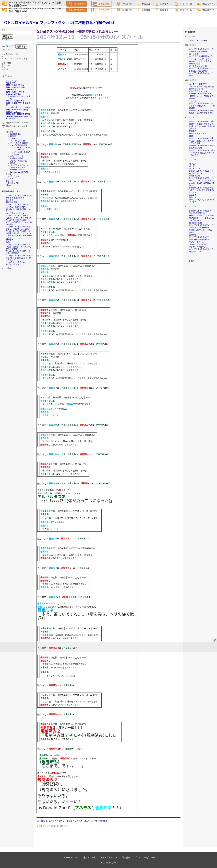Open 軽行事連絡板 under 掲示板集
Image resolution: width=217 pixels, height=868 pixels.
16,134
